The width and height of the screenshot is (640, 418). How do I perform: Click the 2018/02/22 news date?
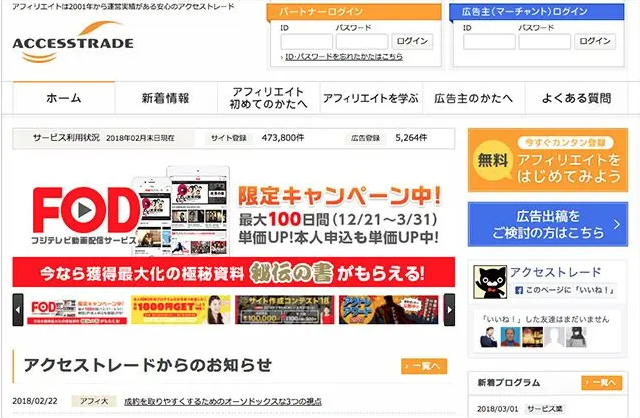[35, 401]
